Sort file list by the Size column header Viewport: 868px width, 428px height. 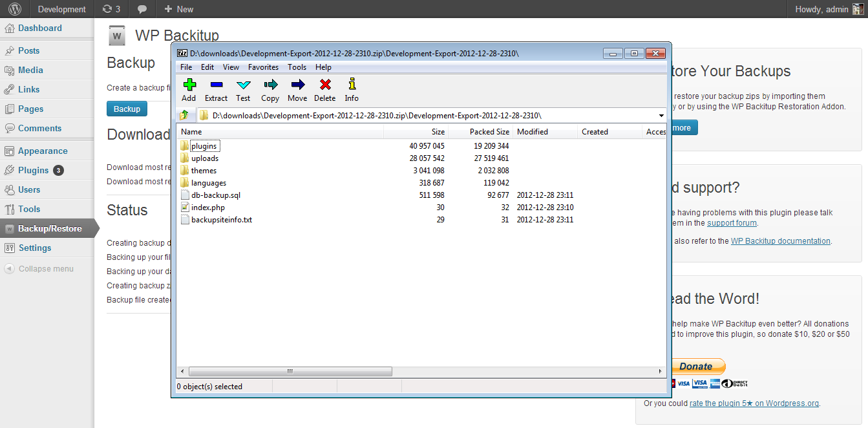point(416,132)
